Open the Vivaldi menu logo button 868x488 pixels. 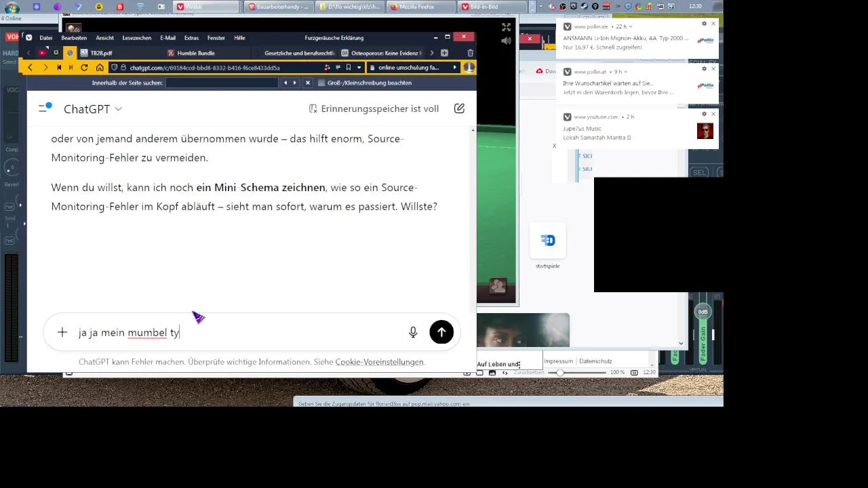coord(28,37)
